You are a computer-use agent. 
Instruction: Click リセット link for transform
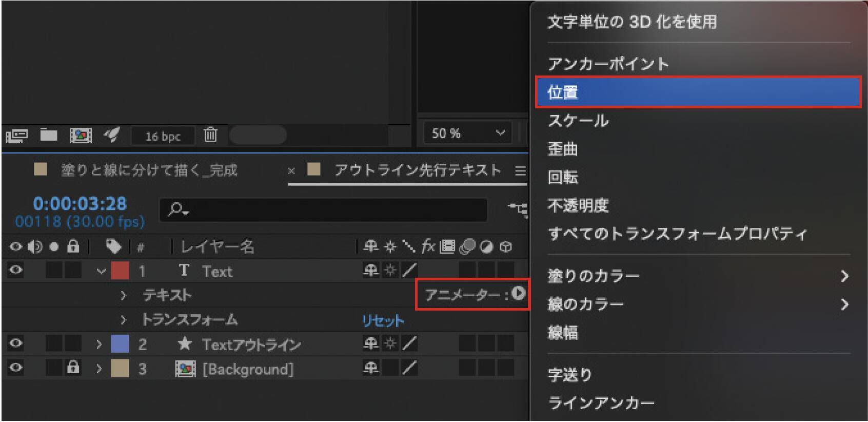pyautogui.click(x=383, y=321)
